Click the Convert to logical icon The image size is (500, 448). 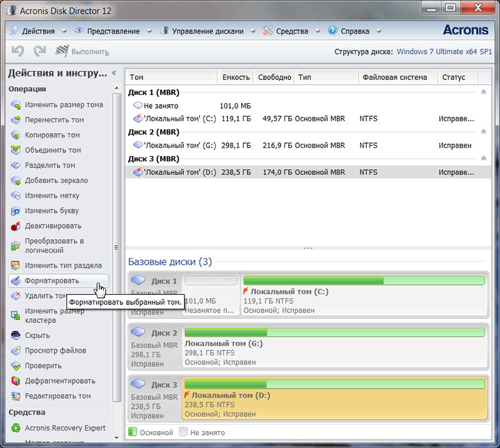[x=16, y=246]
